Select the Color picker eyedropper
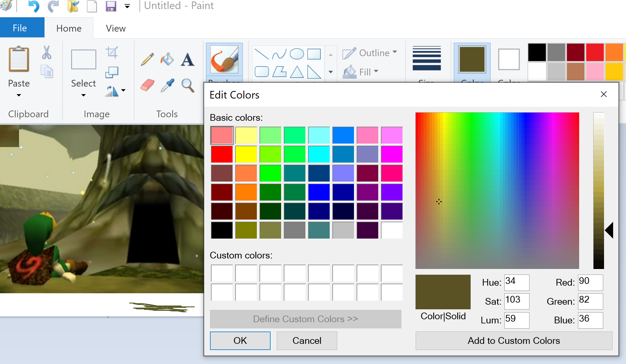 click(x=167, y=85)
